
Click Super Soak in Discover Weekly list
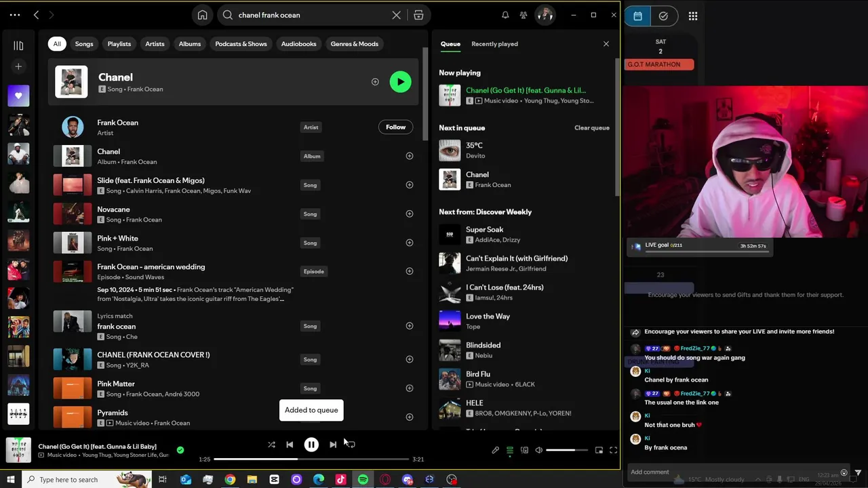pyautogui.click(x=524, y=235)
